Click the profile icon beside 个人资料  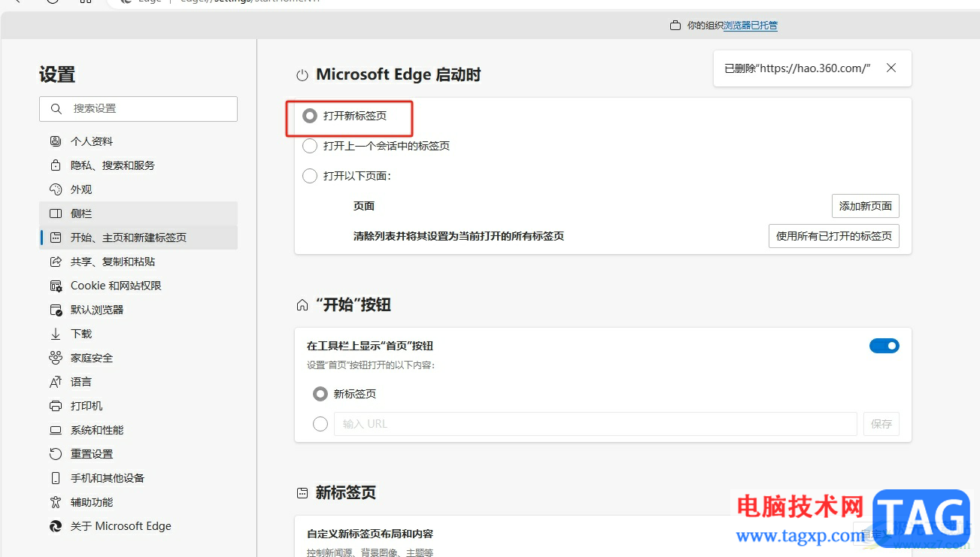(56, 141)
